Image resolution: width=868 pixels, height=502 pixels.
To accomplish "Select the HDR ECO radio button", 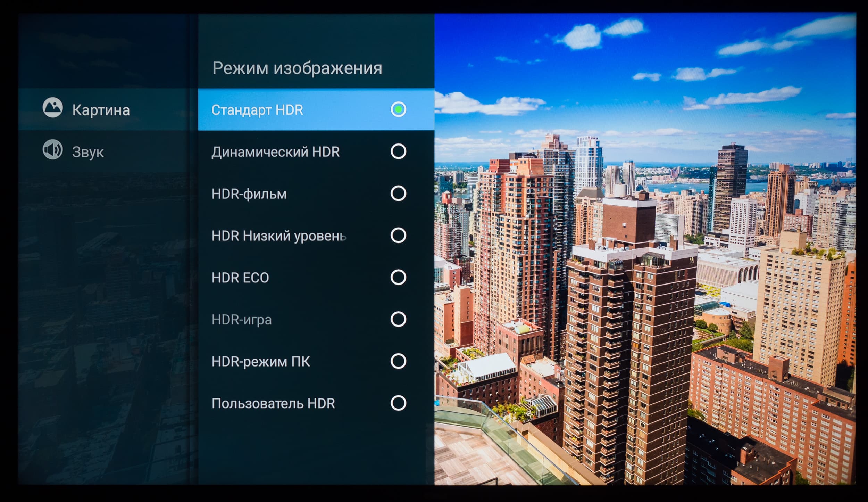I will 398,278.
